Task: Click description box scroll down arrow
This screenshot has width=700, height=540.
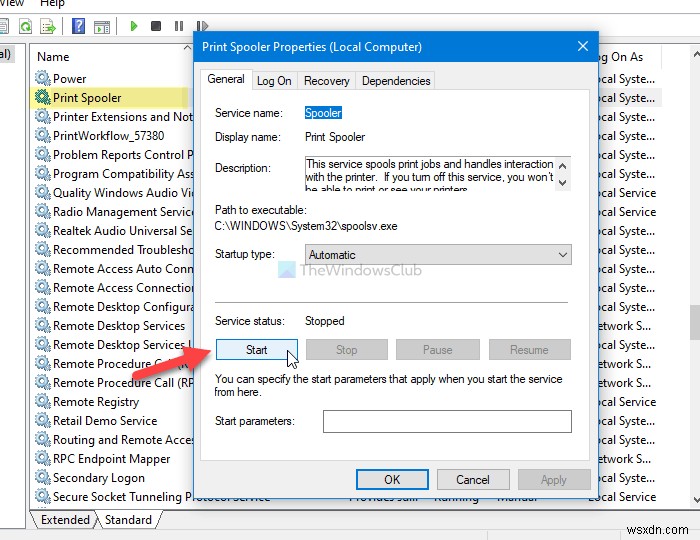Action: [x=562, y=183]
